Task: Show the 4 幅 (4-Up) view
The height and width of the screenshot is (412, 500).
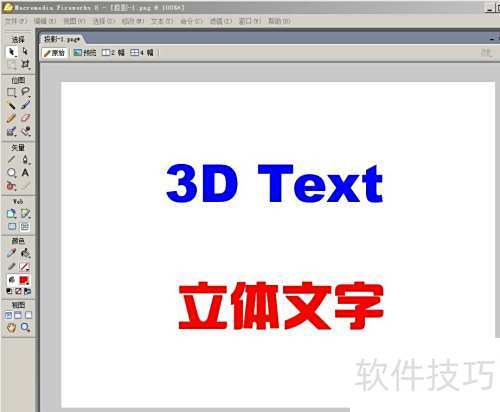Action: tap(142, 53)
